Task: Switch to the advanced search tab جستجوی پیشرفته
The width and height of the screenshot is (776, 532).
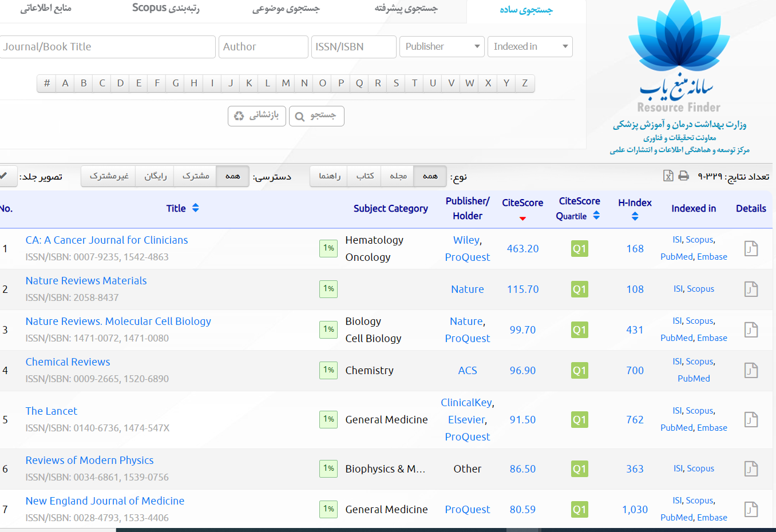Action: point(406,9)
